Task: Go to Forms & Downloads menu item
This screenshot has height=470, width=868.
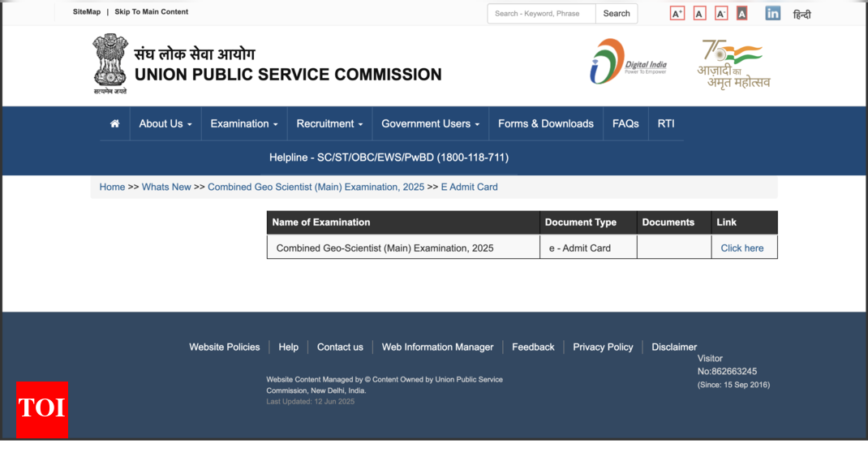Action: tap(545, 124)
